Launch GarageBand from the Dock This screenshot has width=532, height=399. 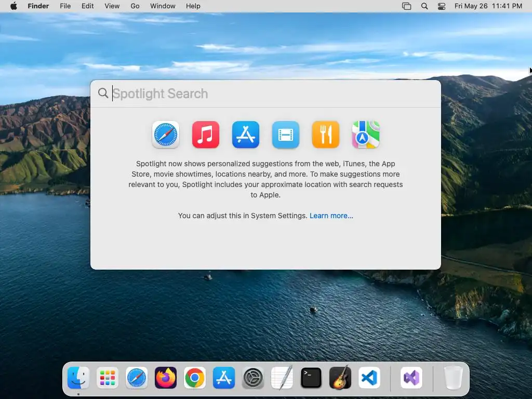340,378
